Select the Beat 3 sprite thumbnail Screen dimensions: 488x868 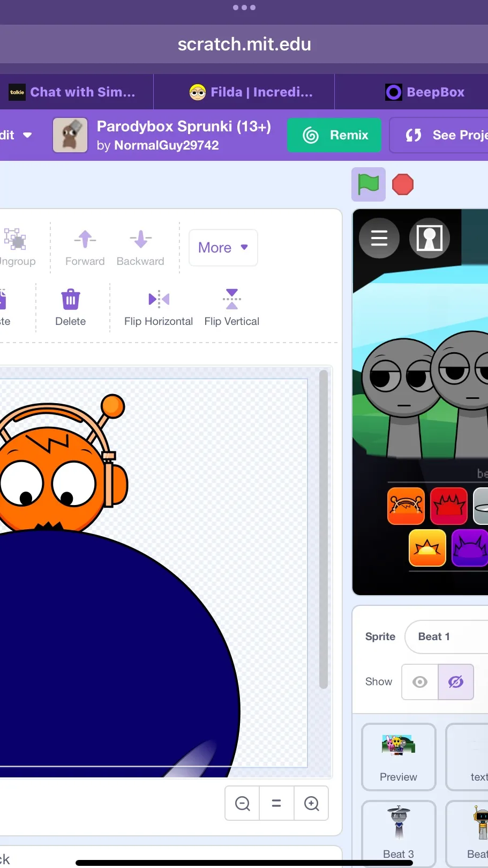click(x=399, y=832)
